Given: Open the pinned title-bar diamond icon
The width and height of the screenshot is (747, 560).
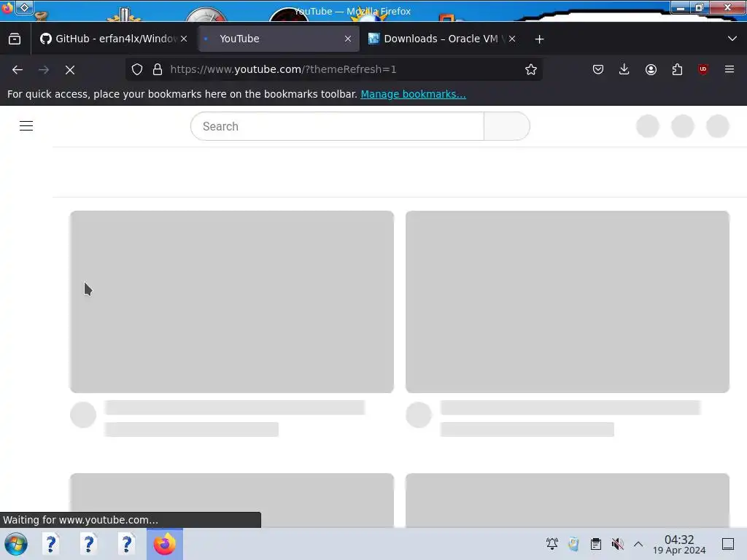Looking at the screenshot, I should pyautogui.click(x=24, y=7).
